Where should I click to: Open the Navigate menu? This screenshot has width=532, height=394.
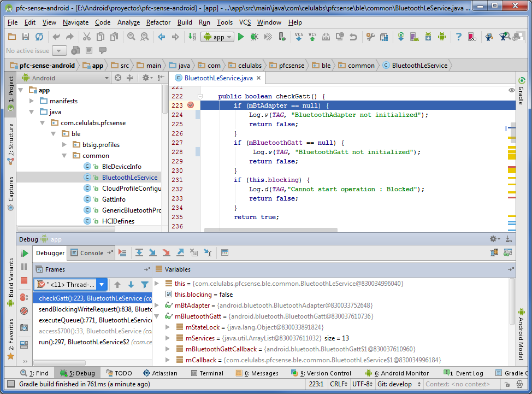click(76, 22)
